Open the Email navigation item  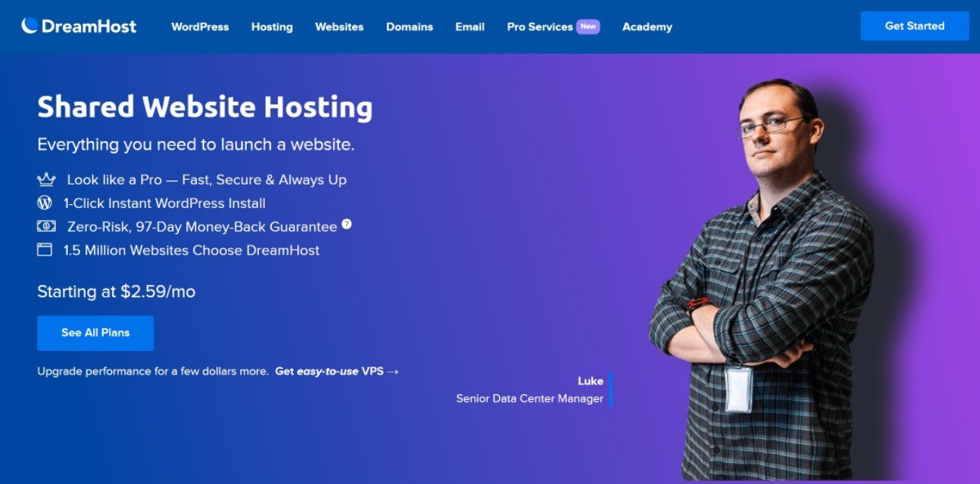pyautogui.click(x=470, y=27)
